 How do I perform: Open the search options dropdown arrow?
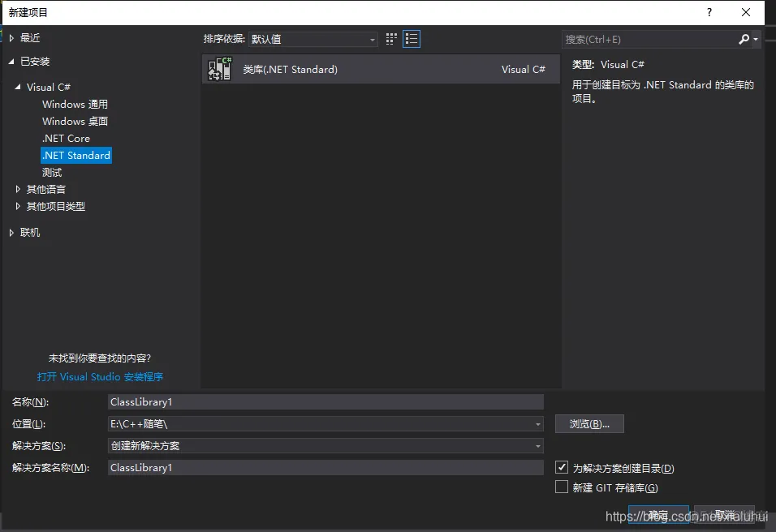point(756,39)
